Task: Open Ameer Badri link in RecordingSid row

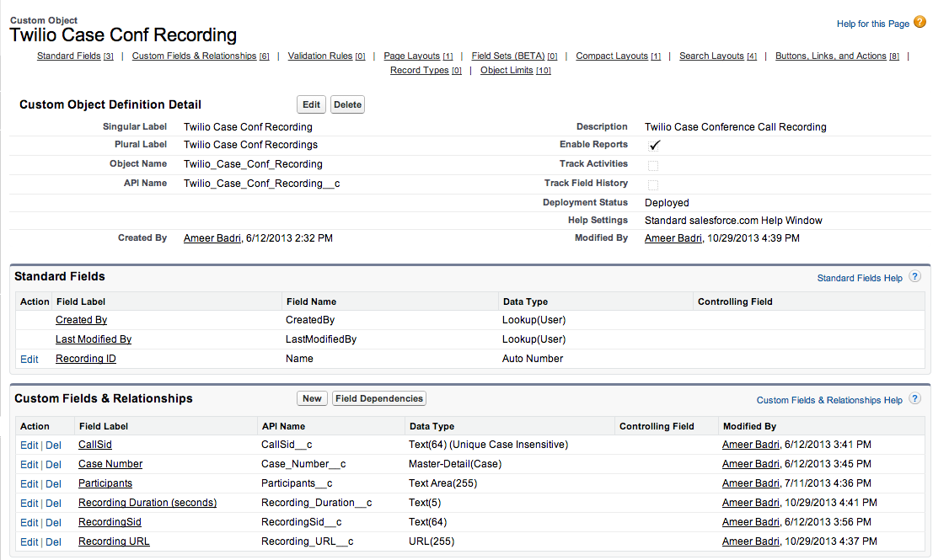Action: pos(751,522)
